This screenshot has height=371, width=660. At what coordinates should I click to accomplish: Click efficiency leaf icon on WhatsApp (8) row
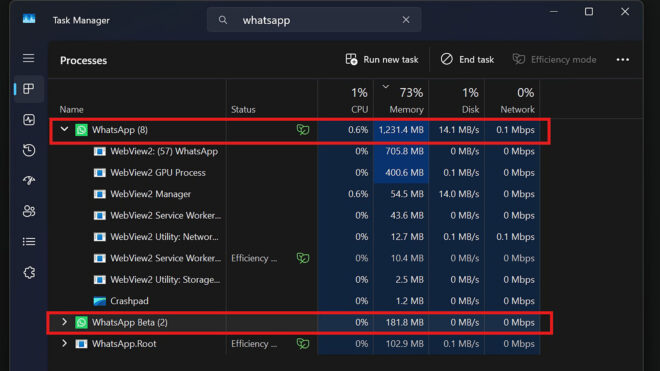click(303, 130)
